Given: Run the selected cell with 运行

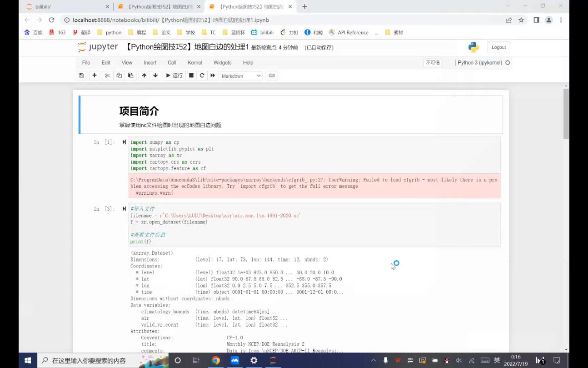Looking at the screenshot, I should (174, 76).
